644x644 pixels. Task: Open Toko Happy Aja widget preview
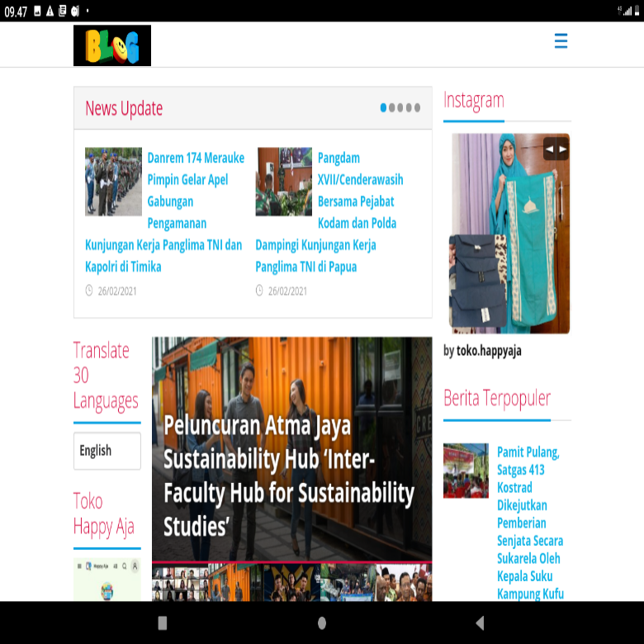coord(107,580)
